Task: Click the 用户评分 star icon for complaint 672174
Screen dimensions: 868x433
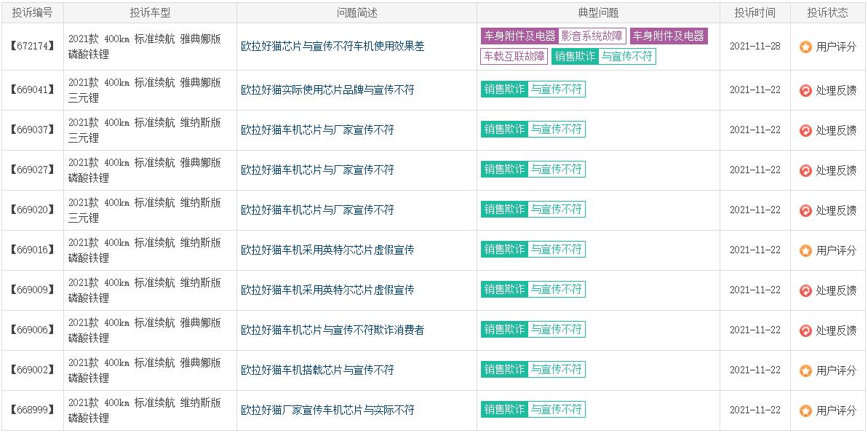Action: coord(805,47)
